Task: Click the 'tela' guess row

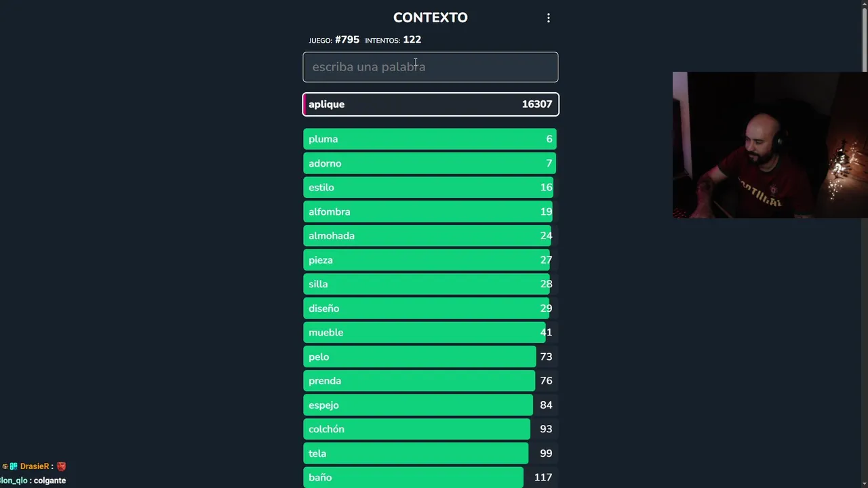Action: tap(430, 453)
